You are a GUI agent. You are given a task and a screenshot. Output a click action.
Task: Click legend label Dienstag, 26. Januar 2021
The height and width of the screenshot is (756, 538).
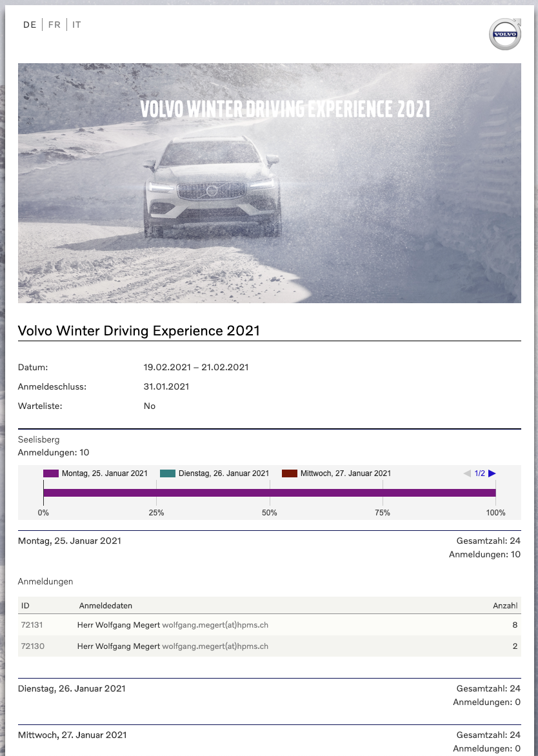(x=224, y=473)
